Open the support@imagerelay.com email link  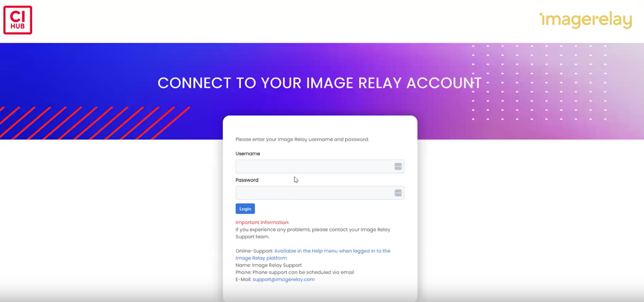pos(284,279)
